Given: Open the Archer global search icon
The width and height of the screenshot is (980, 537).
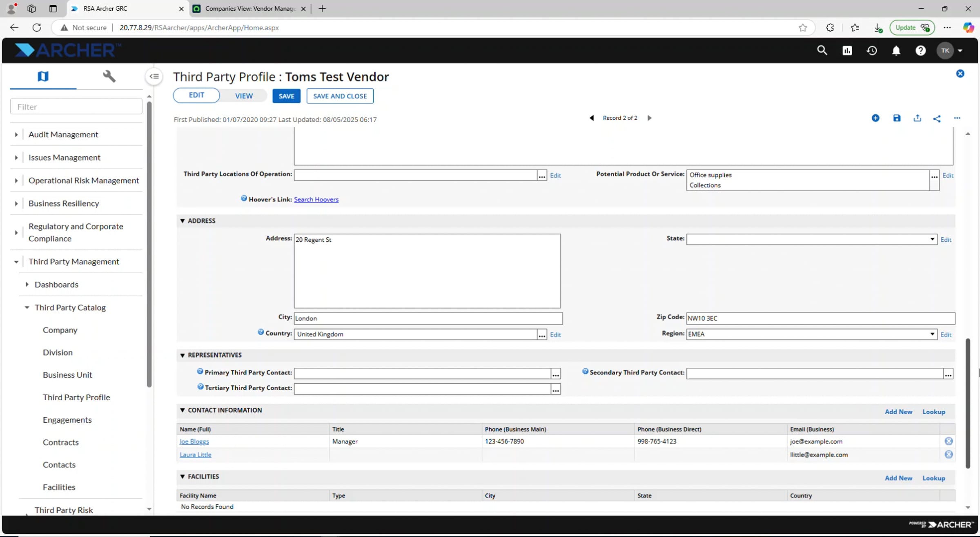Looking at the screenshot, I should (822, 51).
